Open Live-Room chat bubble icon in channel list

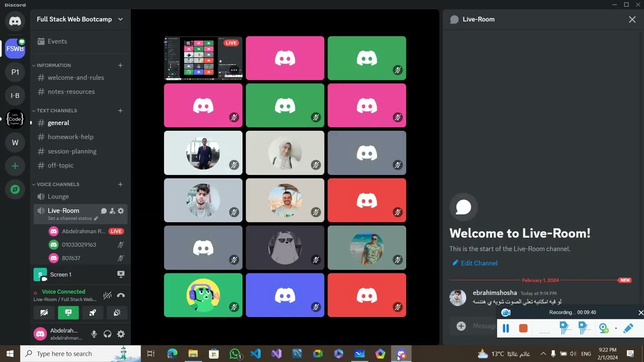pyautogui.click(x=104, y=211)
